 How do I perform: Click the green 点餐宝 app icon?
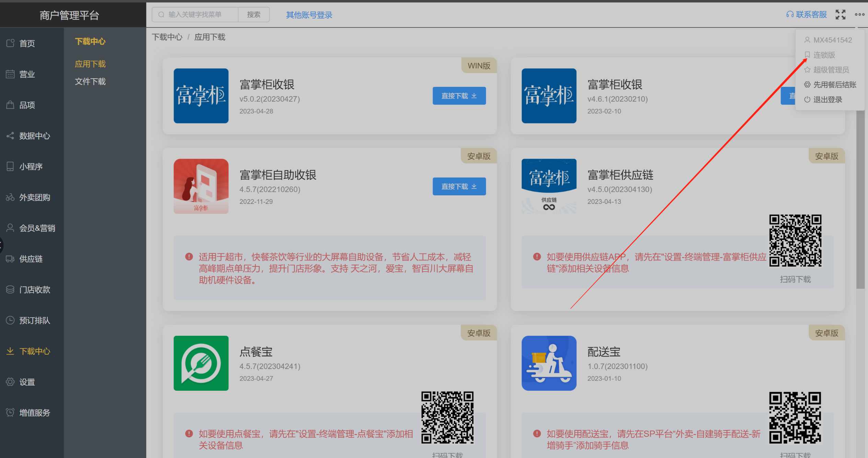[201, 363]
